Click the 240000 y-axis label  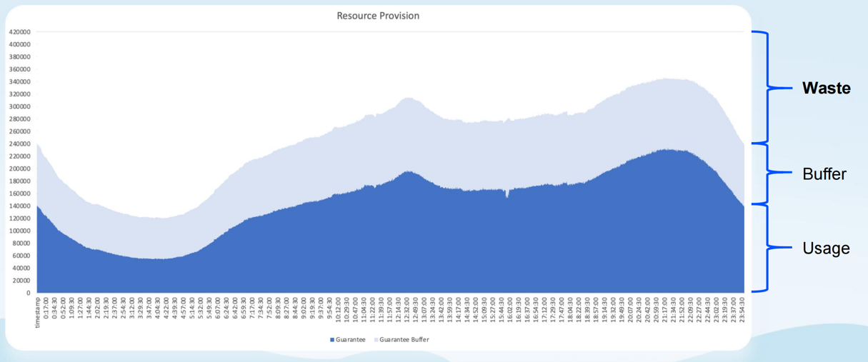click(19, 144)
